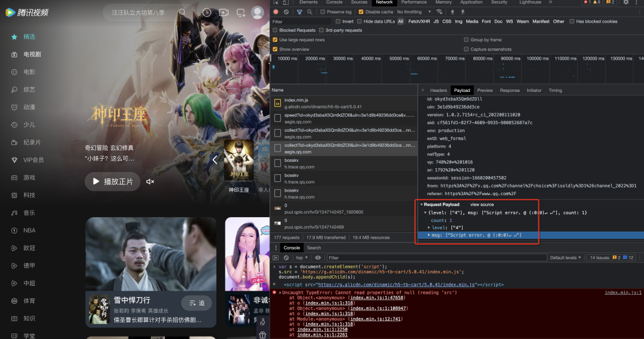This screenshot has height=339, width=644.
Task: Click the search magnifier icon in header
Action: click(182, 13)
